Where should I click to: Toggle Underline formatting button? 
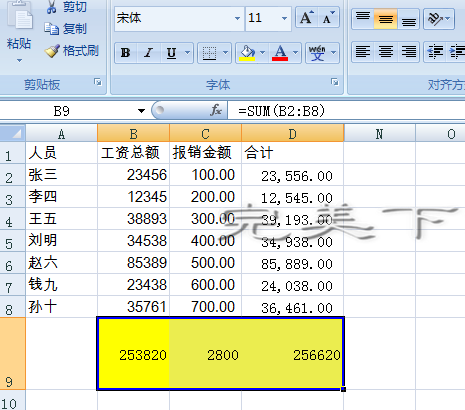pyautogui.click(x=171, y=53)
